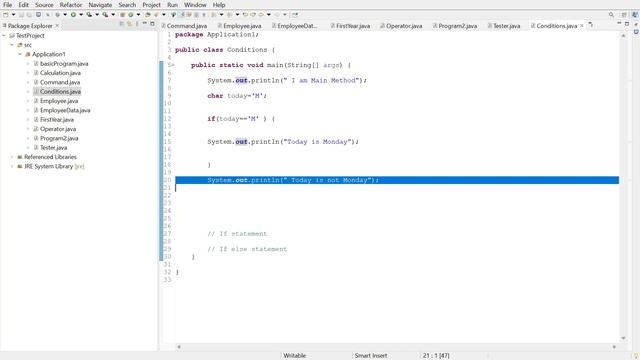Open the Source menu

pyautogui.click(x=44, y=5)
